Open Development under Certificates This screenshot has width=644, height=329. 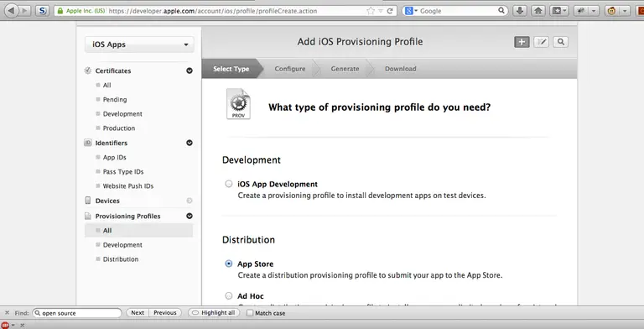(122, 114)
